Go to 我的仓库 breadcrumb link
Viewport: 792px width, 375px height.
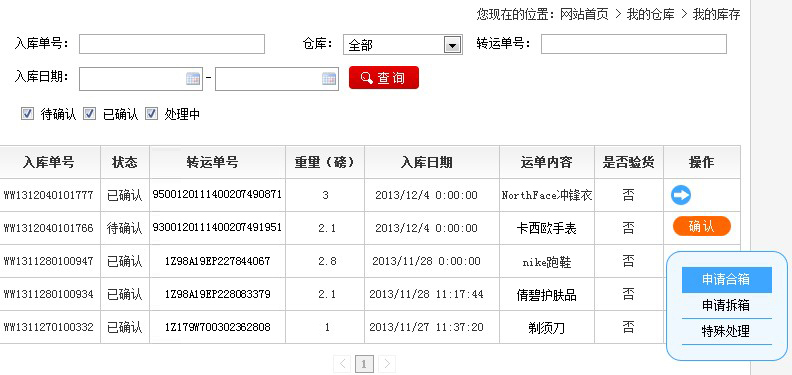pyautogui.click(x=651, y=15)
